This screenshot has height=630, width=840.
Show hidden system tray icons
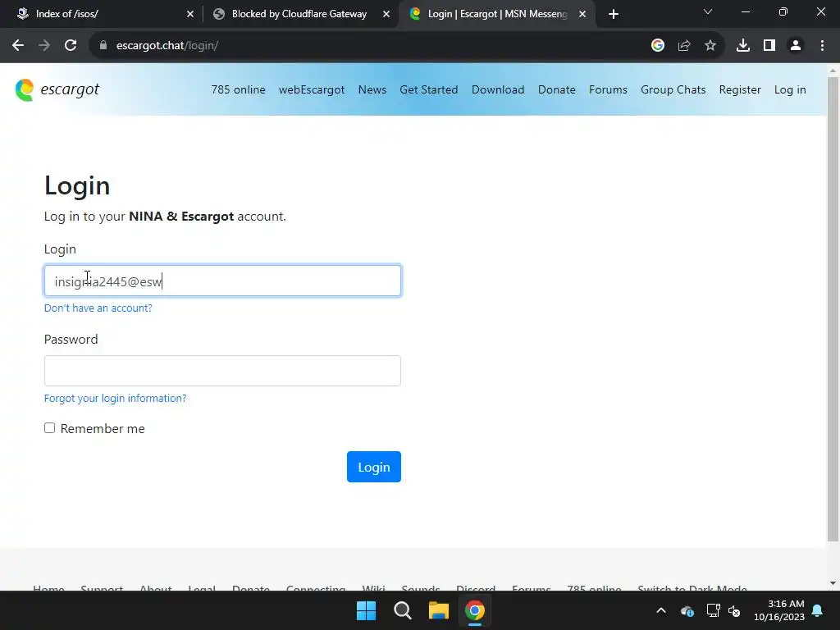pos(661,610)
